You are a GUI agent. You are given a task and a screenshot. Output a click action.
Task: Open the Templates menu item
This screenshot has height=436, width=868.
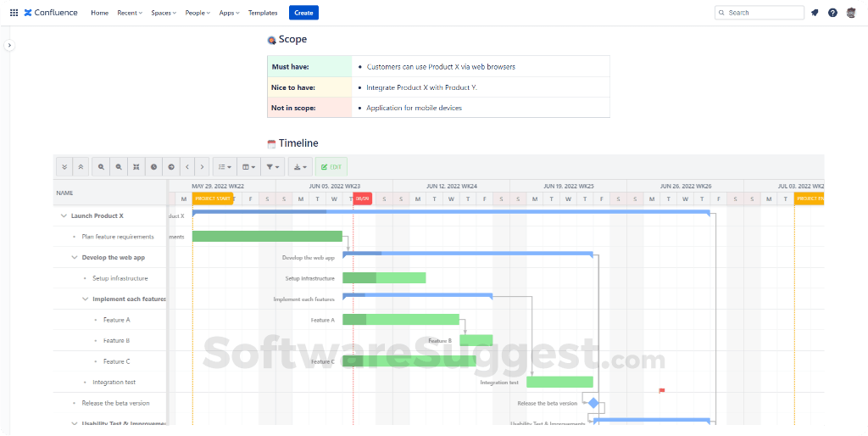[x=263, y=13]
